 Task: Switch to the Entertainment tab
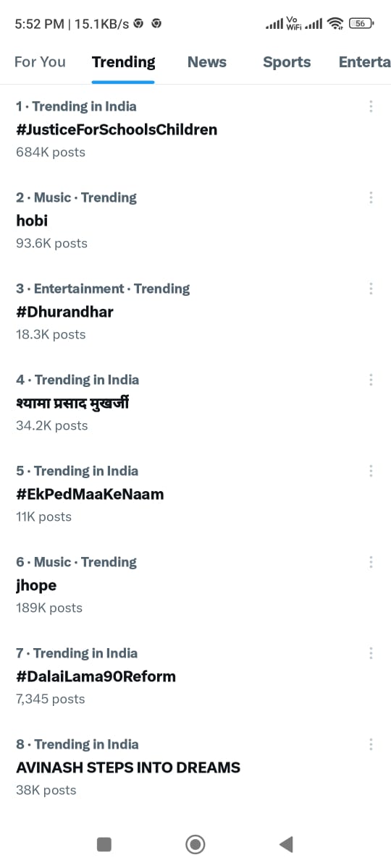(365, 62)
